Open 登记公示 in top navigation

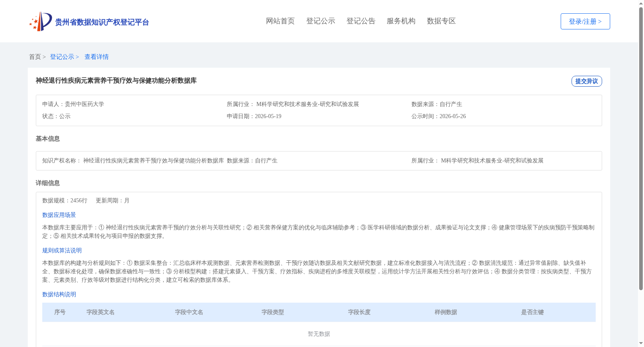(320, 21)
